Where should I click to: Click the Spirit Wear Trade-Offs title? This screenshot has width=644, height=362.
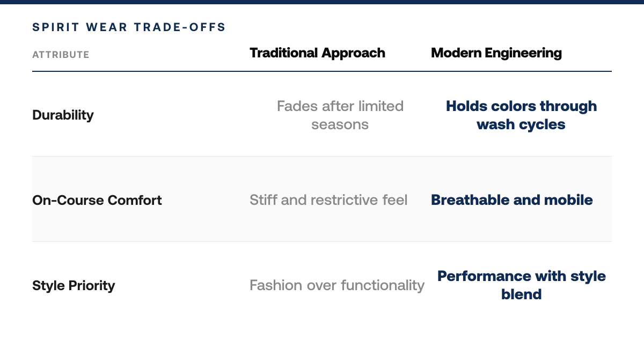129,27
